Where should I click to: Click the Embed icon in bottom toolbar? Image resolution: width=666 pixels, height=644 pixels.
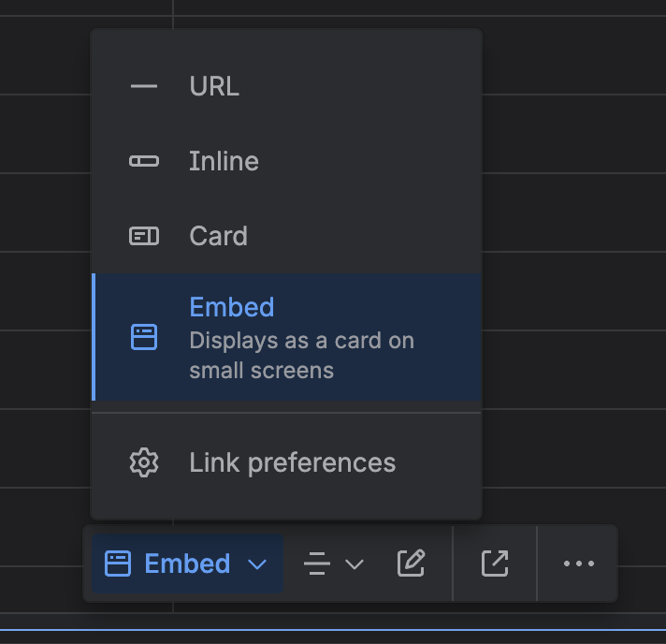click(x=118, y=563)
